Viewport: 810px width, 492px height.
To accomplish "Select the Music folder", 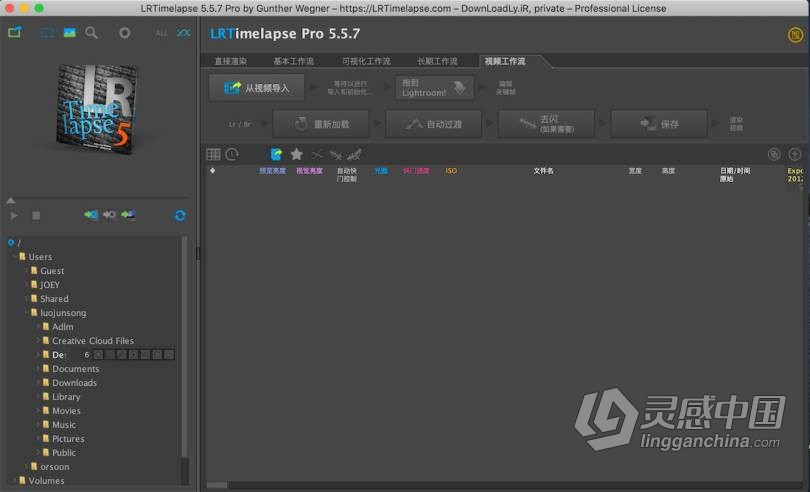I will tap(64, 424).
